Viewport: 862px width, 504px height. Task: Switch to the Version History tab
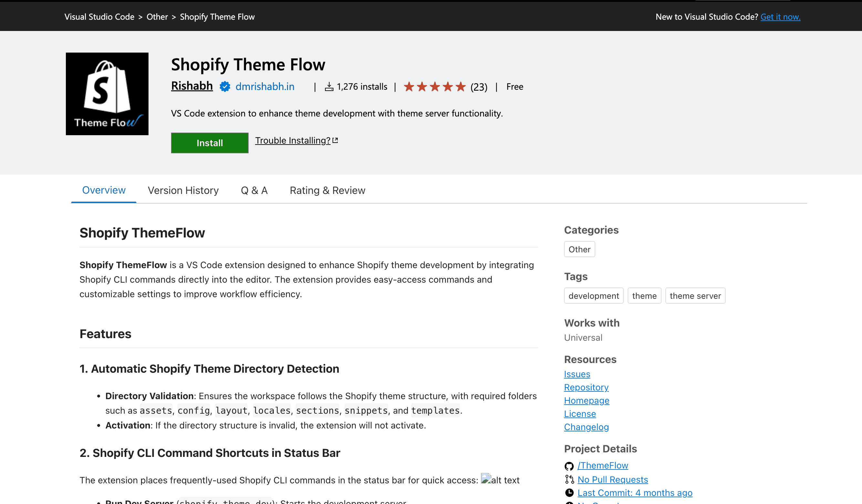click(183, 190)
